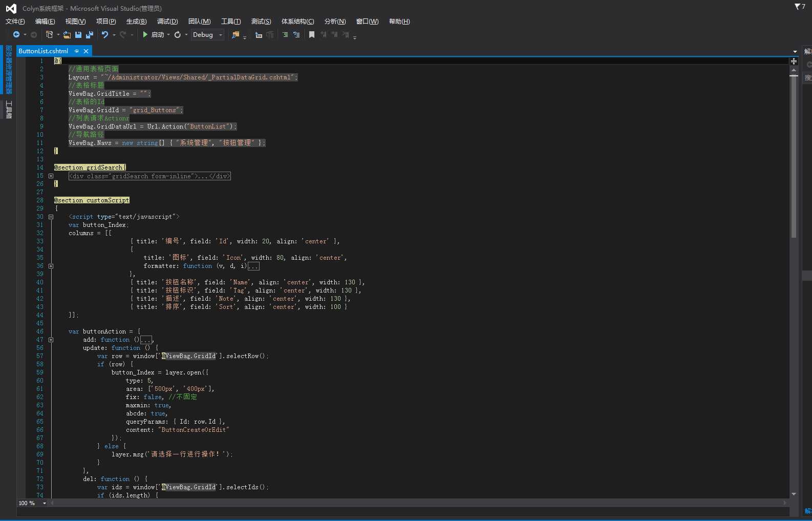The width and height of the screenshot is (812, 521).
Task: Open the Find in Files icon
Action: click(x=236, y=35)
